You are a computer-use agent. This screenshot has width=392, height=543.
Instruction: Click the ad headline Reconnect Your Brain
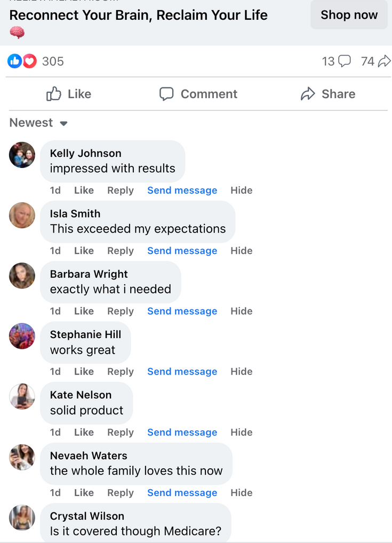click(x=138, y=15)
